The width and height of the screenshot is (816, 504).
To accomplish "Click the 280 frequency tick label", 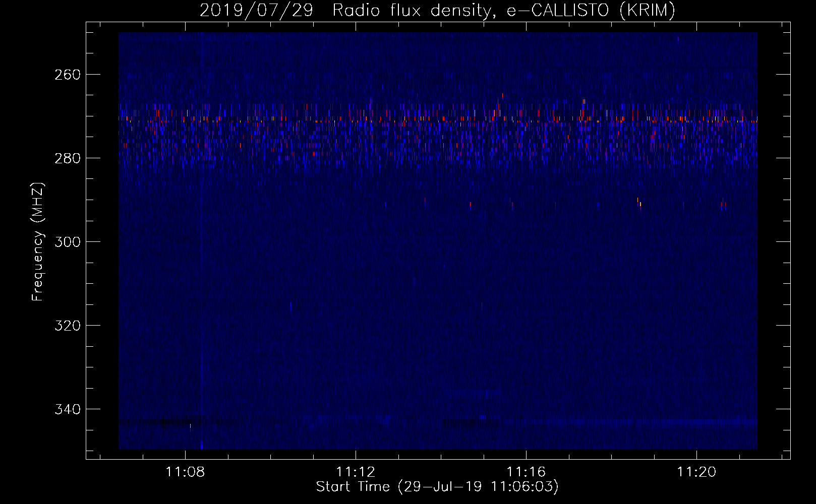I will [67, 158].
